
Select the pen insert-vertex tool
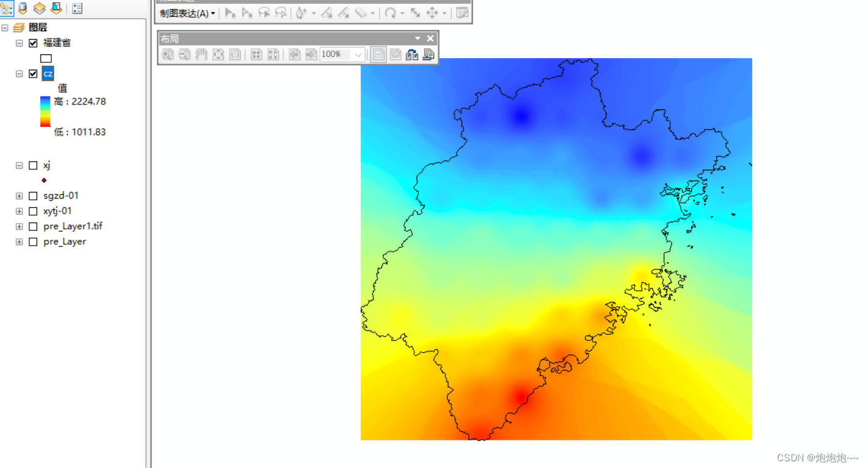[302, 13]
